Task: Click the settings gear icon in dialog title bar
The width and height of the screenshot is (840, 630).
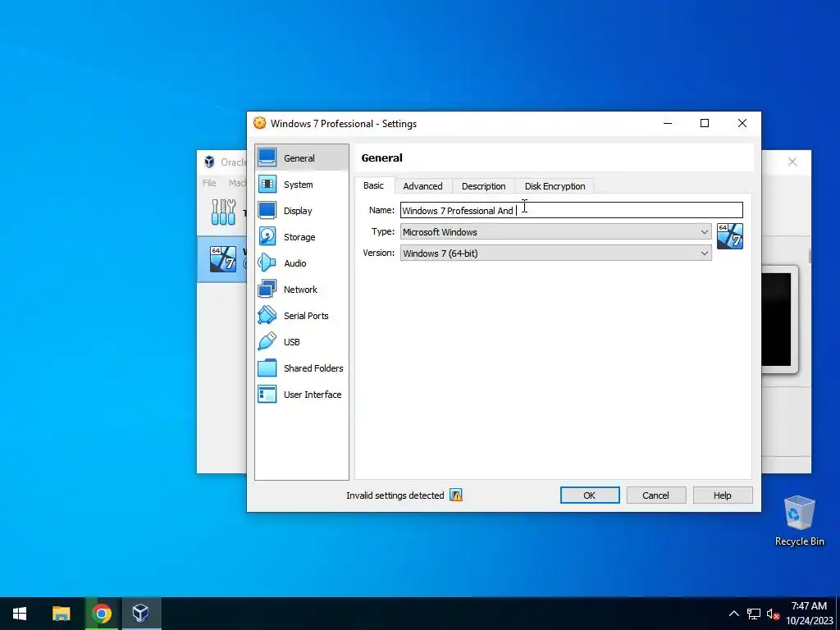Action: click(x=259, y=123)
